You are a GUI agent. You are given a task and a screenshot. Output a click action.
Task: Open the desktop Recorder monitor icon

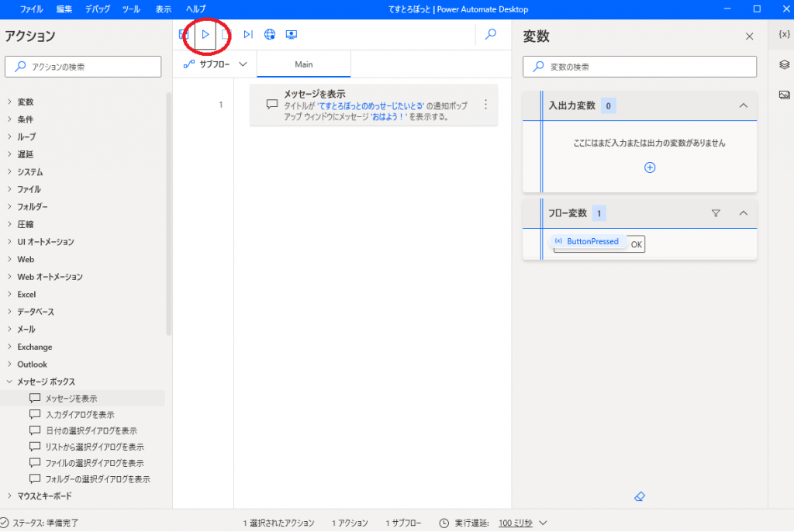[x=292, y=34]
